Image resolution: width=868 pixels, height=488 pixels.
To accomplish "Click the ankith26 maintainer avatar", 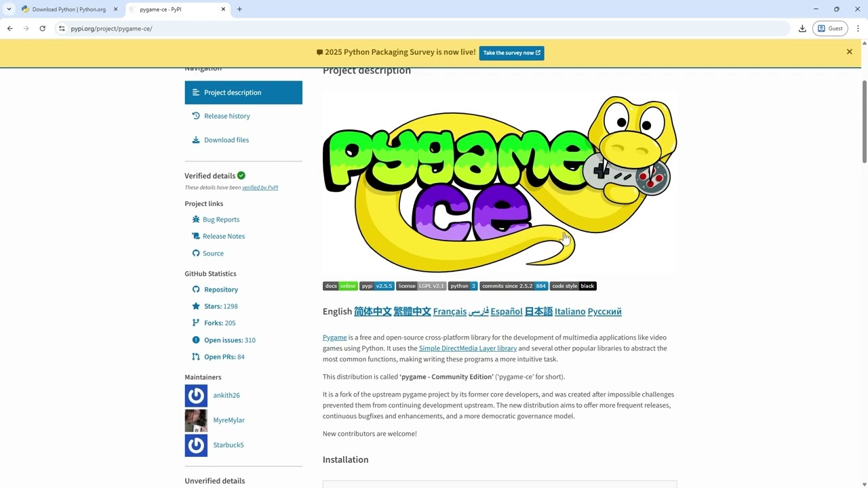I will [196, 396].
